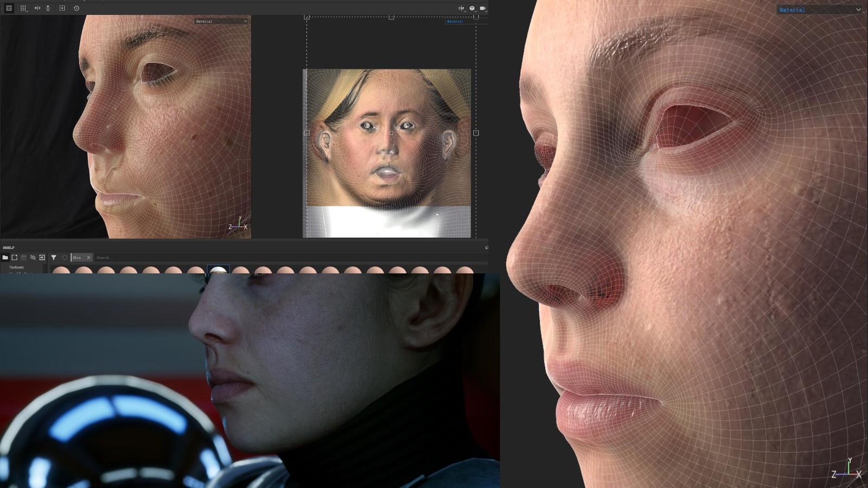Screen dimensions: 868x488
Task: Open Material dropdown in left 3D viewport
Action: [221, 21]
